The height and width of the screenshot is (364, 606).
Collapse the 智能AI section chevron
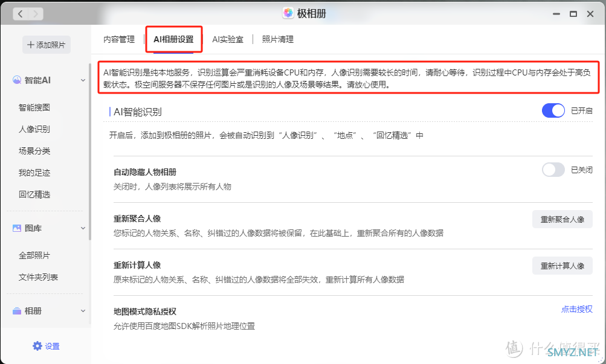(x=83, y=80)
